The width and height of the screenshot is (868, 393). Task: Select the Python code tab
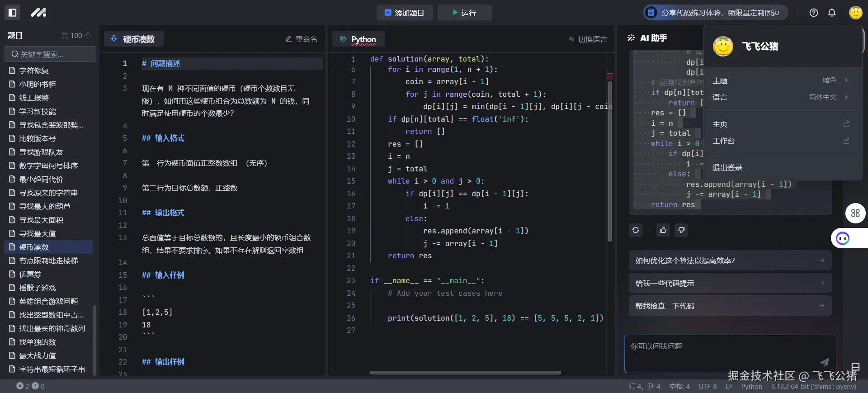[x=359, y=39]
